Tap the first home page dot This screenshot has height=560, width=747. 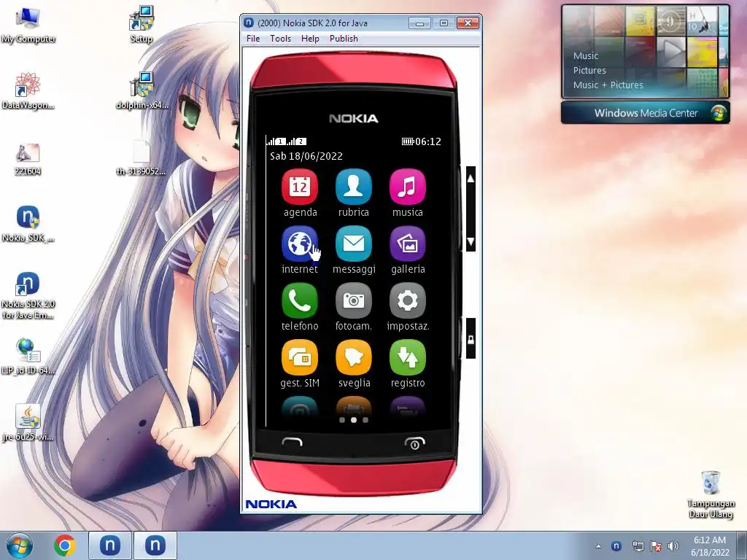(342, 420)
